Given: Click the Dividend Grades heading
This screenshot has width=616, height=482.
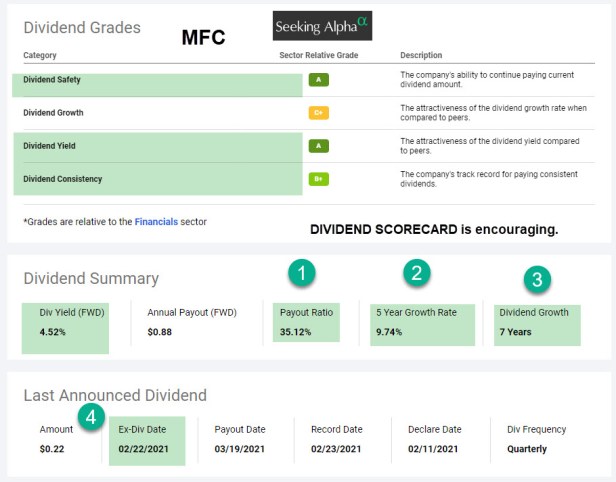Looking at the screenshot, I should [82, 28].
